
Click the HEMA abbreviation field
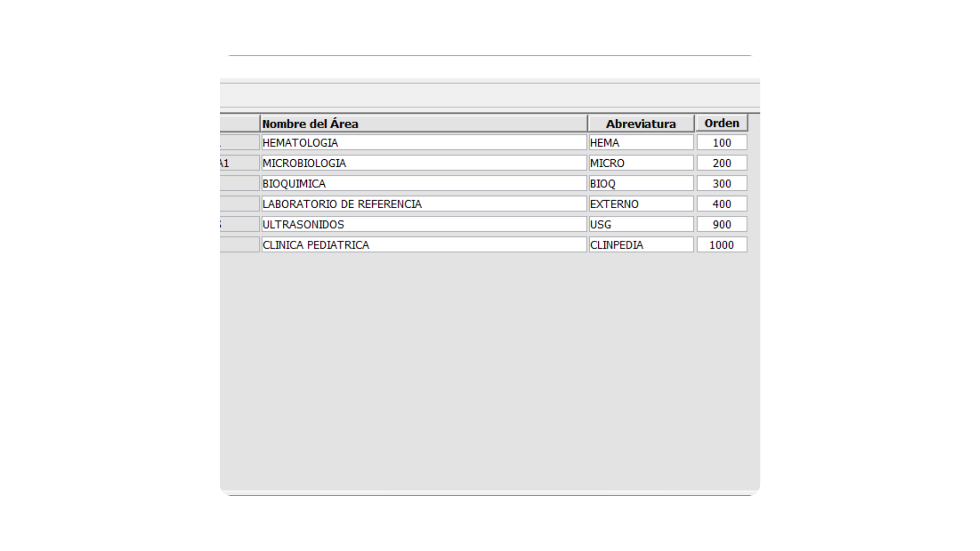(x=641, y=143)
